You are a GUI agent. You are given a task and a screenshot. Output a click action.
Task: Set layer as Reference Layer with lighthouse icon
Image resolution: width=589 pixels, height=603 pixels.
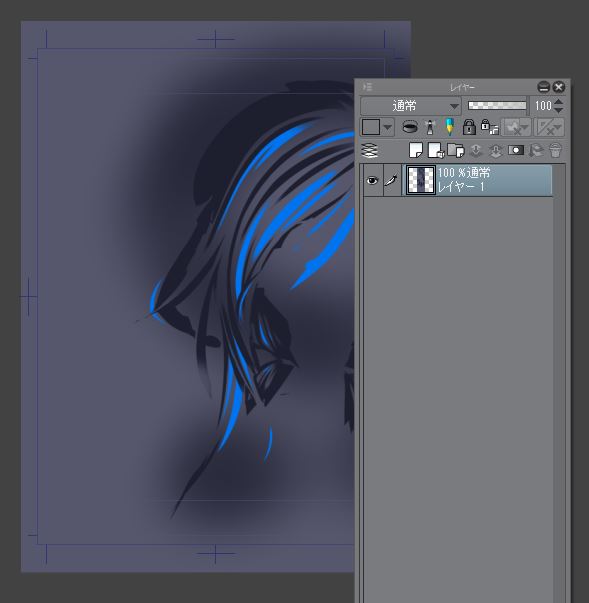coord(430,127)
